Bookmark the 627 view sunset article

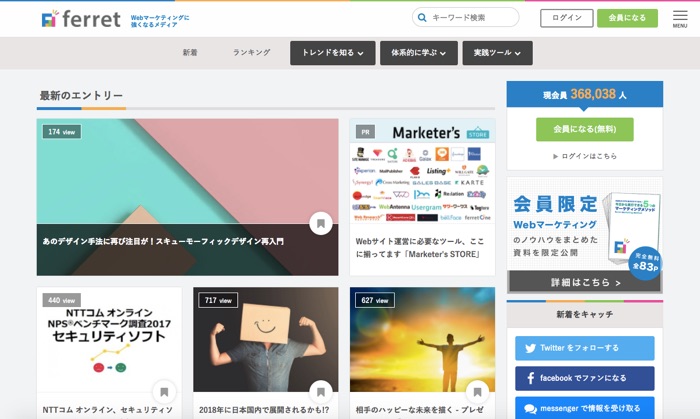pos(476,392)
